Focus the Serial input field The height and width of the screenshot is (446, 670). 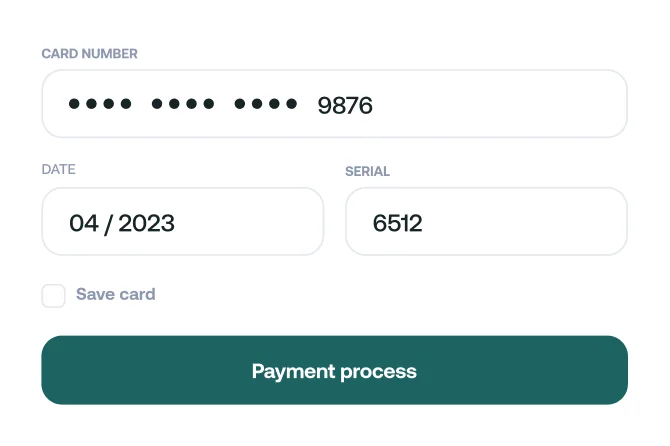[x=486, y=222]
